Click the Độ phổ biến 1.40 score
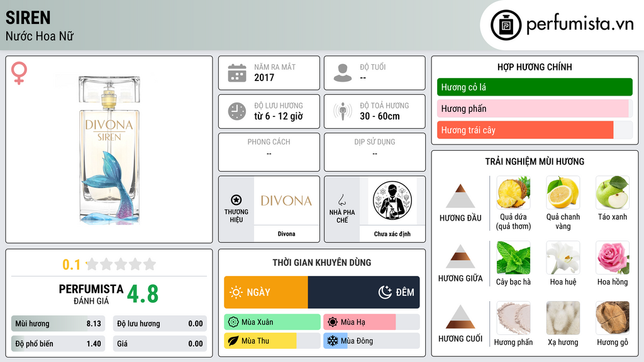The image size is (644, 362). coord(58,344)
